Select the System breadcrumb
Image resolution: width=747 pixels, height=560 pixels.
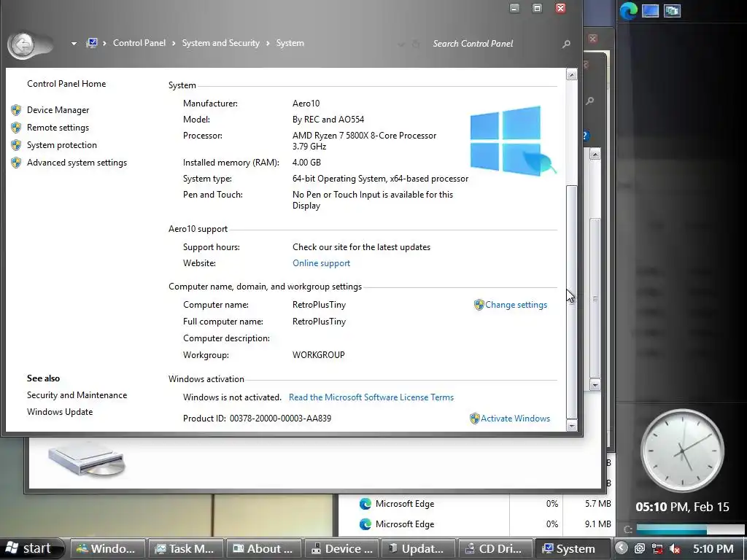point(290,43)
